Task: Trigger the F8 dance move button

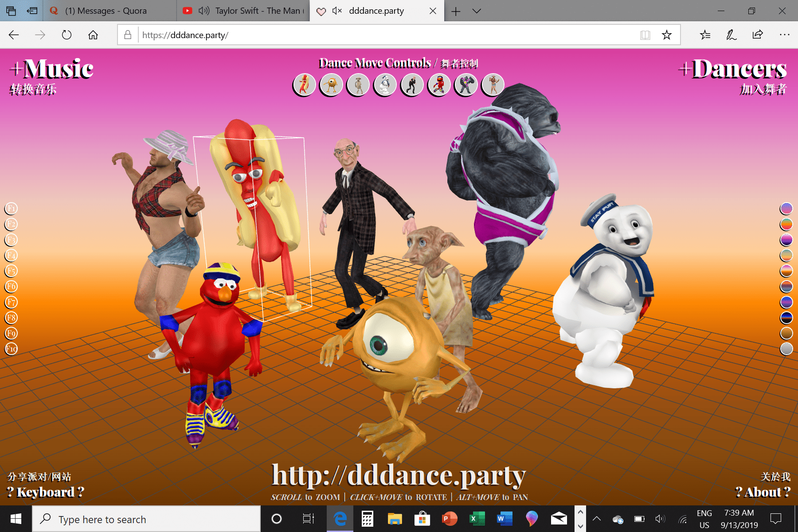Action: coord(11,318)
